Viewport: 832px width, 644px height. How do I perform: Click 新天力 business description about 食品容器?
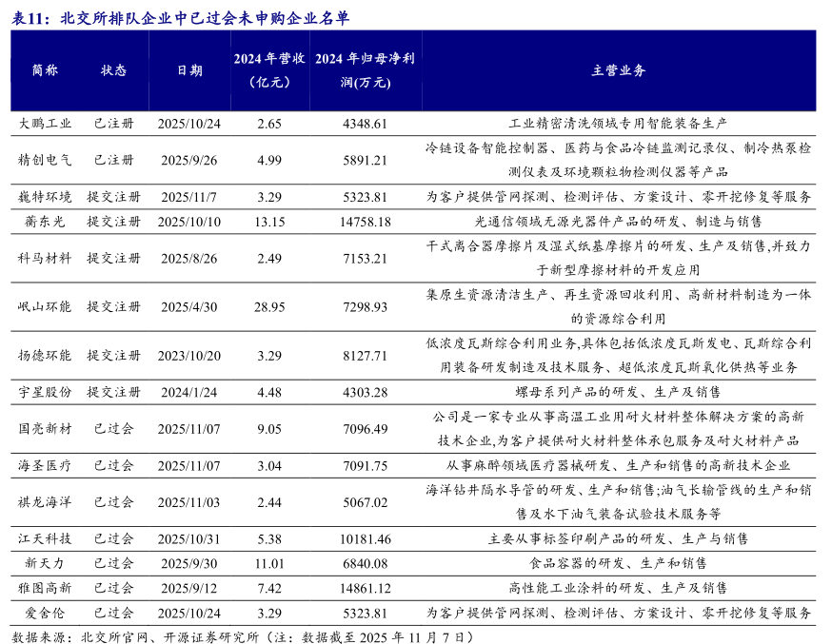(619, 563)
